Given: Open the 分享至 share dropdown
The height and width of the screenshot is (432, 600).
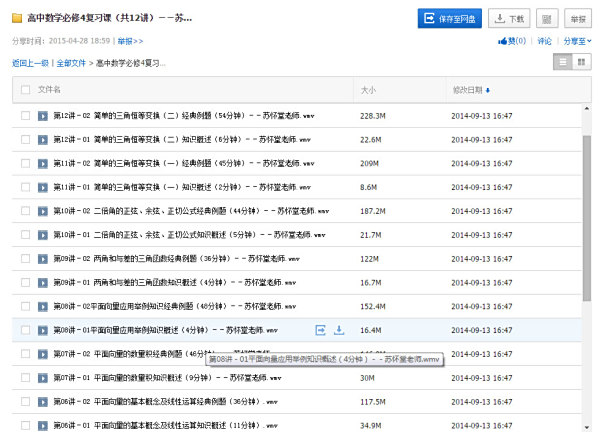Looking at the screenshot, I should click(x=577, y=41).
